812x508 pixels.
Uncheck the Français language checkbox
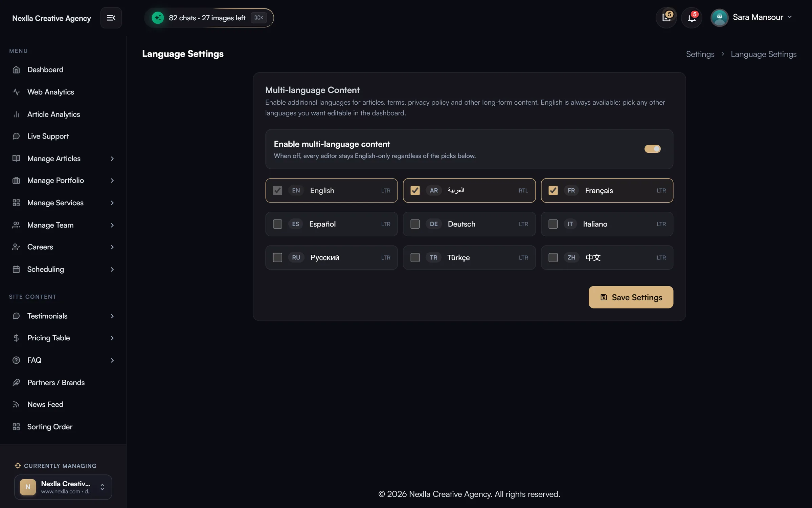tap(553, 191)
